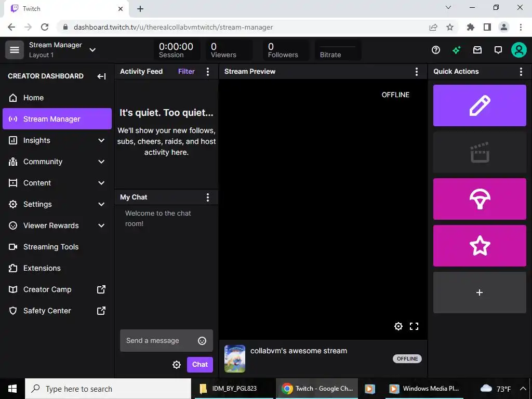
Task: Open chat settings gear icon
Action: pyautogui.click(x=177, y=365)
